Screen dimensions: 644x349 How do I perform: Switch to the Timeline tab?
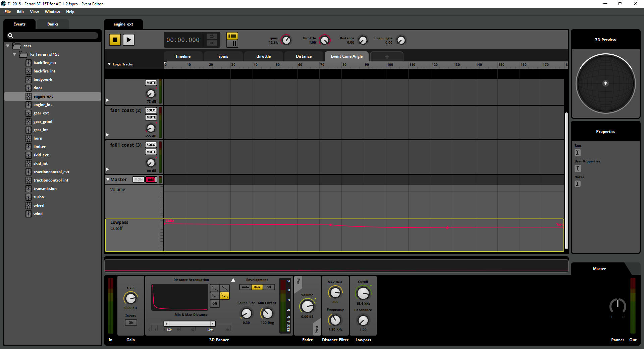(x=183, y=56)
